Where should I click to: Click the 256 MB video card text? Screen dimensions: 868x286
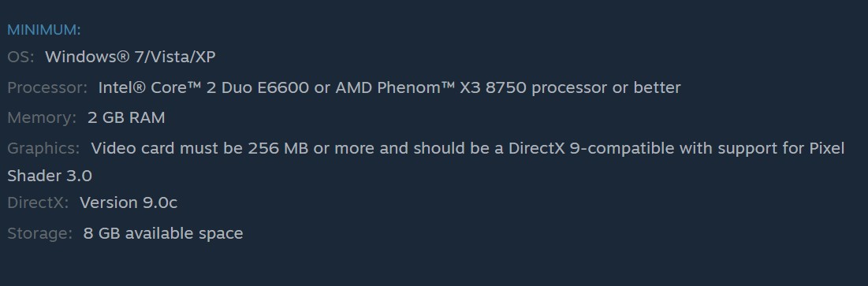[x=278, y=148]
